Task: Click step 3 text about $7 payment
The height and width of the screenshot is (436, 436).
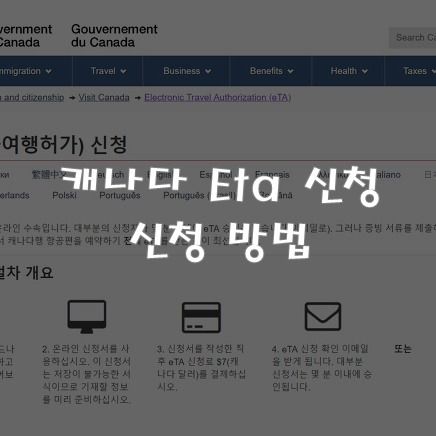Action: click(201, 368)
